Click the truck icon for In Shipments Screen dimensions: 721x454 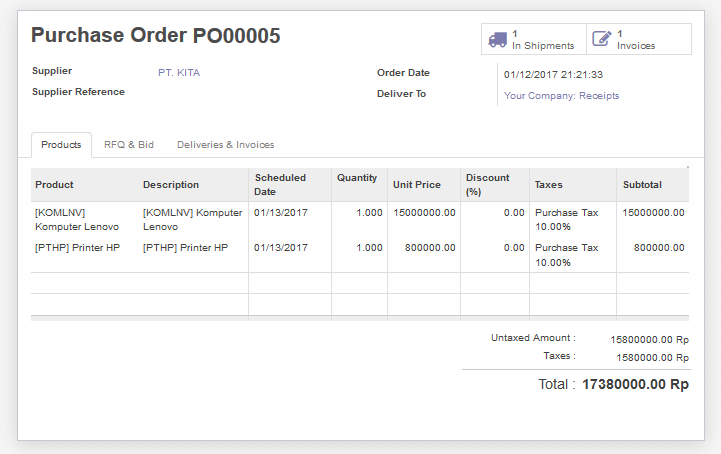click(x=497, y=39)
